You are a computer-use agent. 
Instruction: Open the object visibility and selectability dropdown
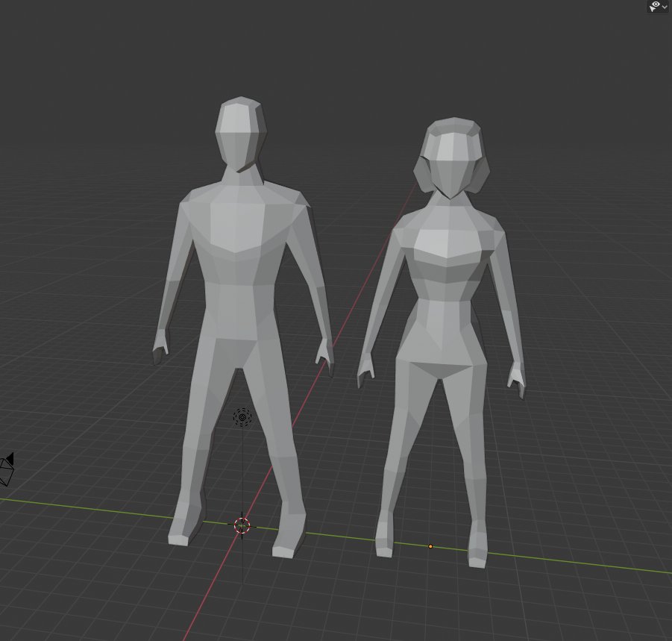pos(658,7)
